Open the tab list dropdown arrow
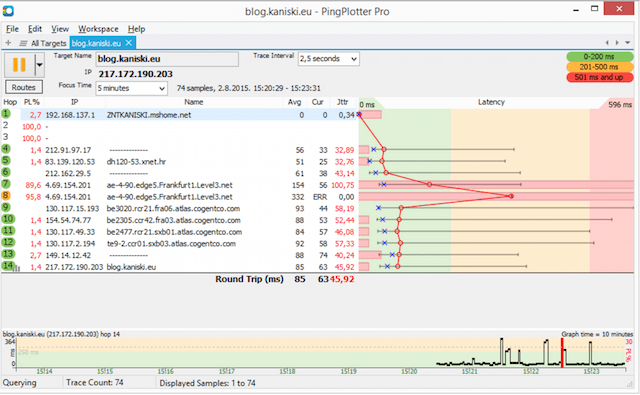 tap(628, 43)
